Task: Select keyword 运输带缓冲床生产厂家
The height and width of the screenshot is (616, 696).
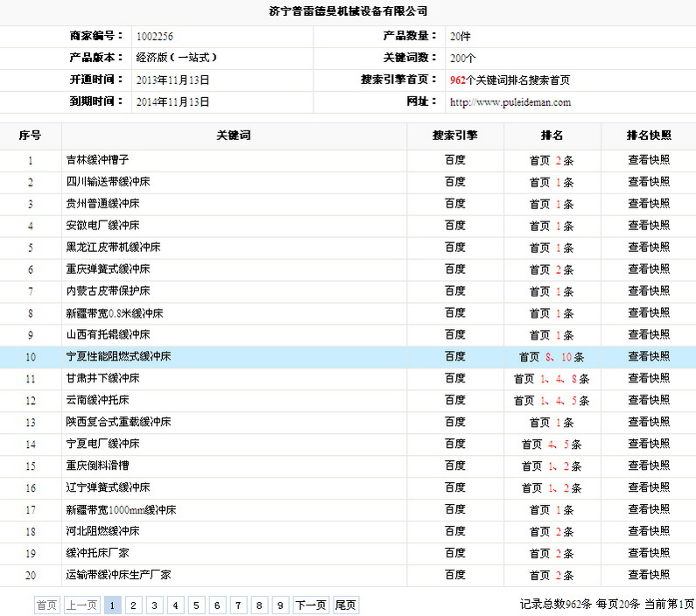Action: (118, 575)
